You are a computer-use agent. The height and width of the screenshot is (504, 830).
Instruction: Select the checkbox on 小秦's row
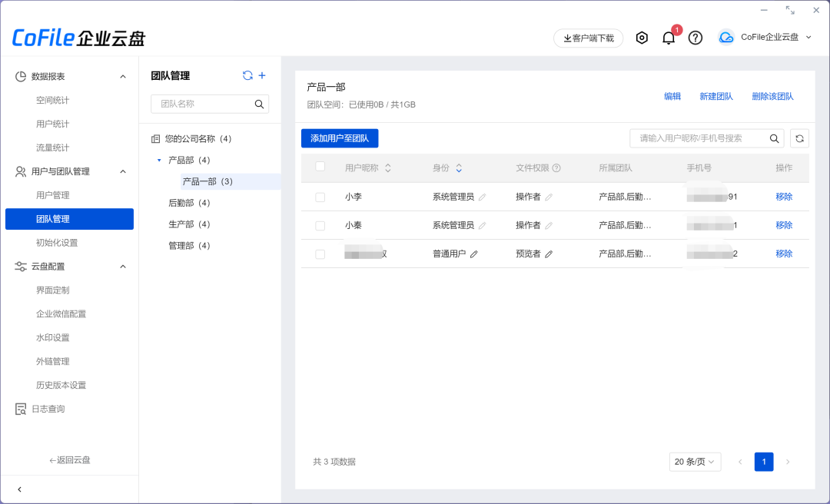[320, 225]
